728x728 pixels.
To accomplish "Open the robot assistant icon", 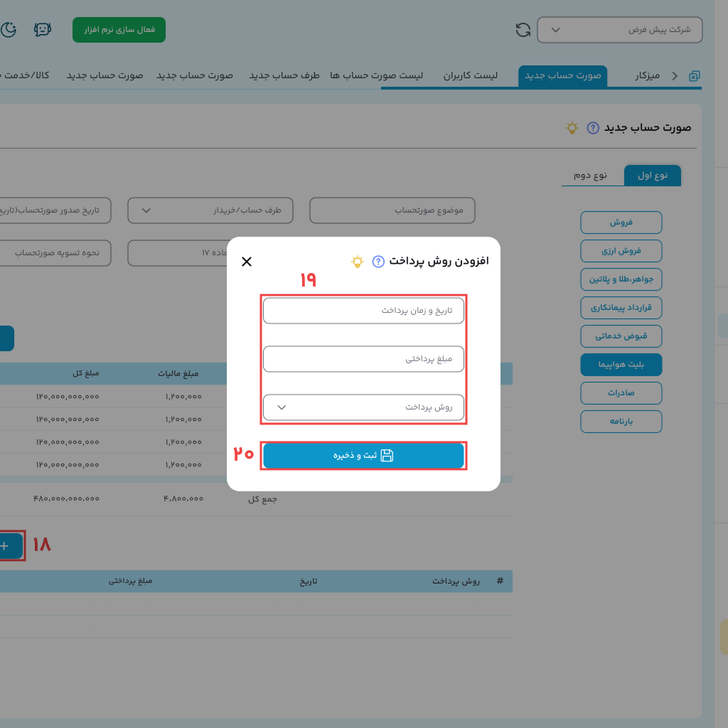I will pos(43,30).
